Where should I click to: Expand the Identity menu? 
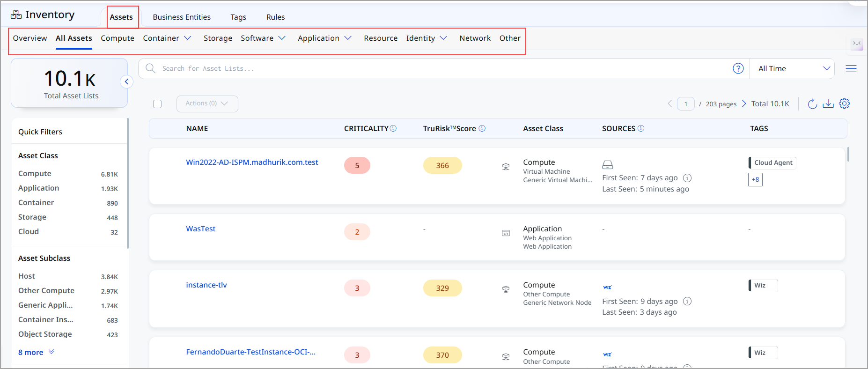tap(443, 38)
